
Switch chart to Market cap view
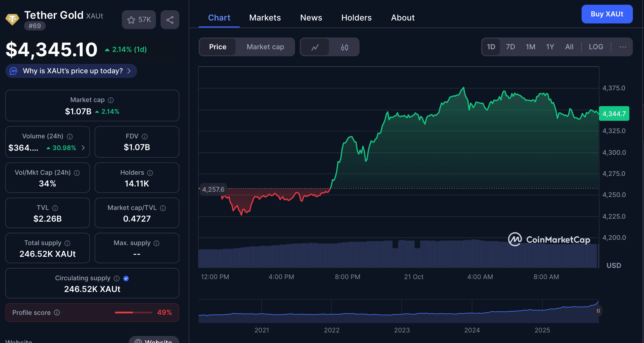[265, 47]
